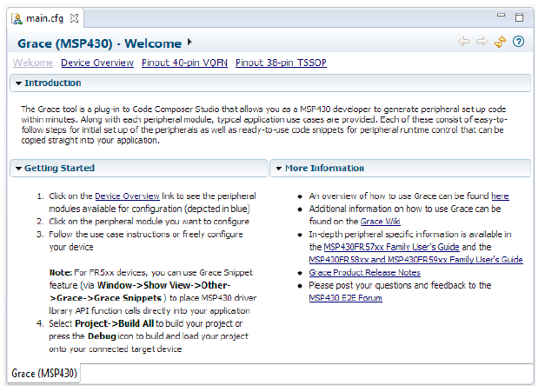Open Grace Product Release Notes
Image resolution: width=545 pixels, height=392 pixels.
pos(364,272)
